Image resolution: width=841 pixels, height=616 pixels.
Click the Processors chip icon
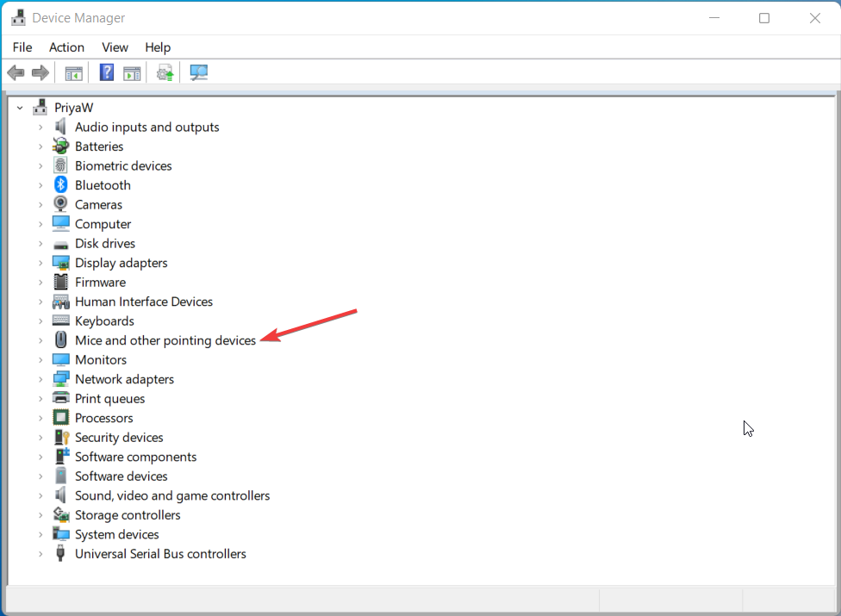click(x=61, y=417)
